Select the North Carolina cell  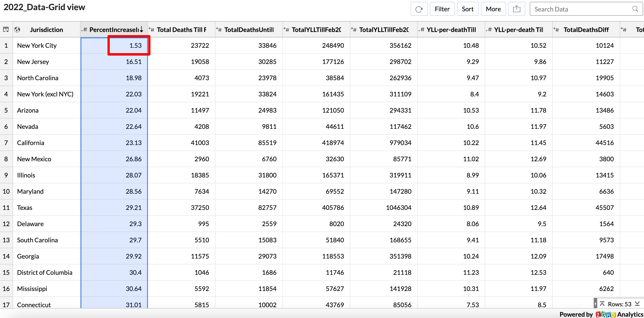click(x=47, y=78)
